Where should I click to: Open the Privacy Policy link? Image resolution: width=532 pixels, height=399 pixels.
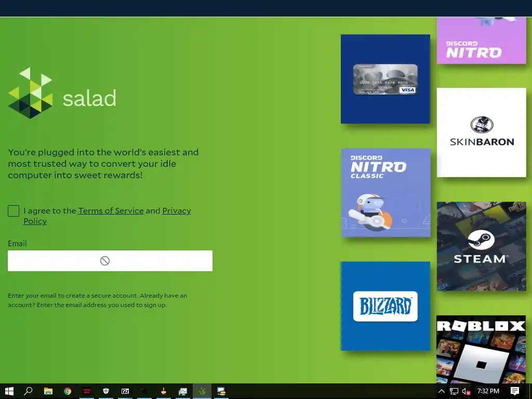tap(107, 216)
